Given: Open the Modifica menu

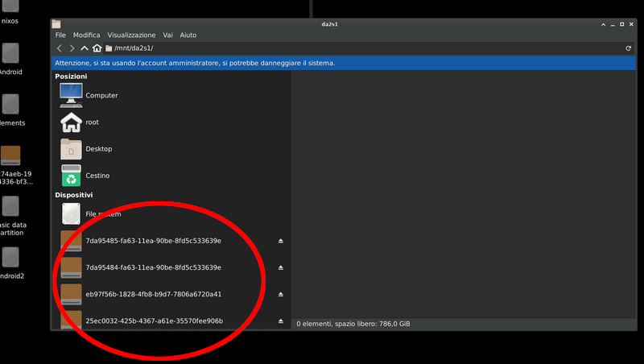Looking at the screenshot, I should coord(86,35).
